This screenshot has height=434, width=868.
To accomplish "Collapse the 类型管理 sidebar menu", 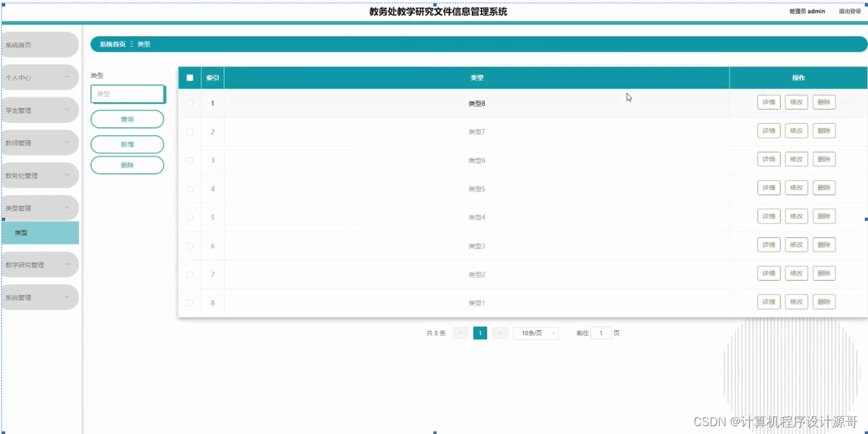I will [39, 208].
